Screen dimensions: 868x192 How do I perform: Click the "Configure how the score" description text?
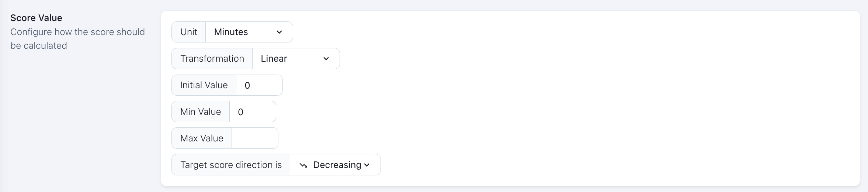click(x=77, y=32)
